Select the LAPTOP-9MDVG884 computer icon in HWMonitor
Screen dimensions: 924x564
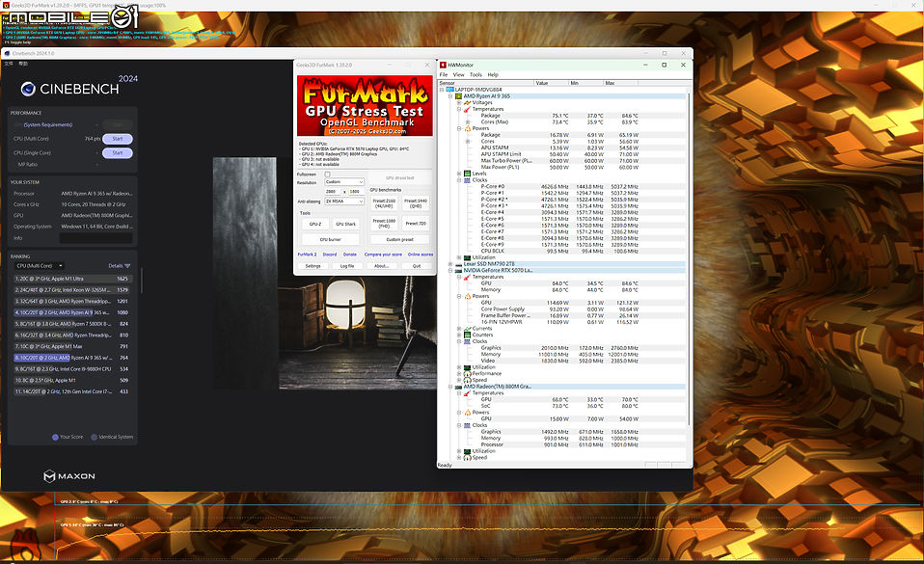[449, 90]
